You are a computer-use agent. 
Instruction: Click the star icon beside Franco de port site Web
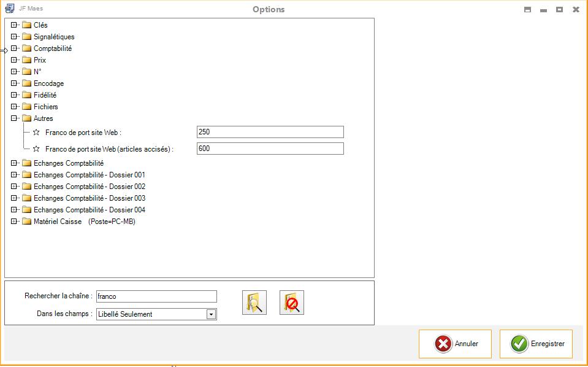pyautogui.click(x=36, y=133)
